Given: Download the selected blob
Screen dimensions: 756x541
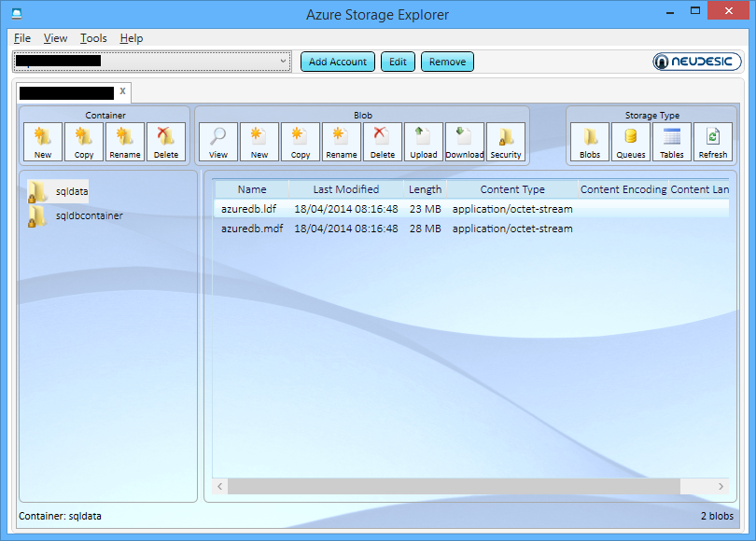Looking at the screenshot, I should click(465, 142).
